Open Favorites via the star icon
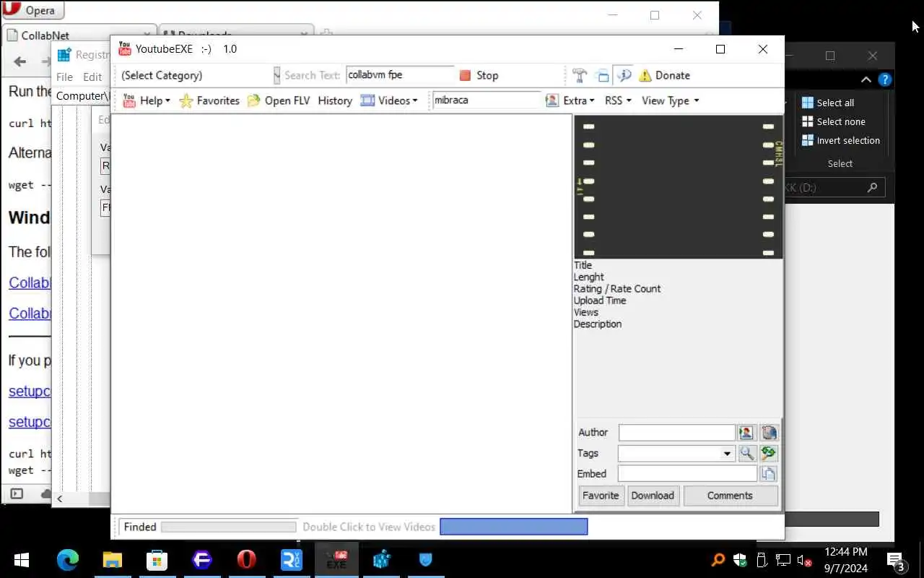The height and width of the screenshot is (578, 924). pyautogui.click(x=186, y=100)
